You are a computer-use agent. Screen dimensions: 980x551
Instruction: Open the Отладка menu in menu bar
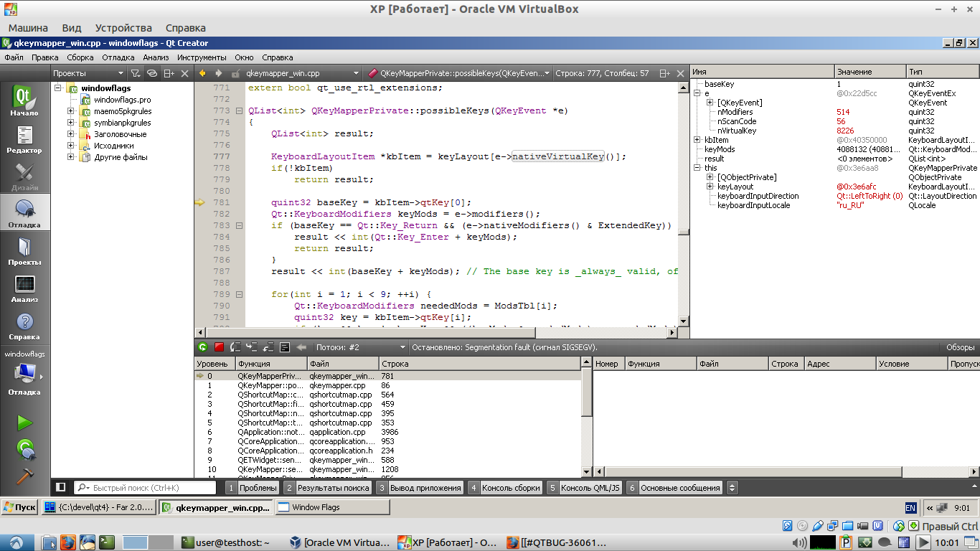(x=118, y=57)
